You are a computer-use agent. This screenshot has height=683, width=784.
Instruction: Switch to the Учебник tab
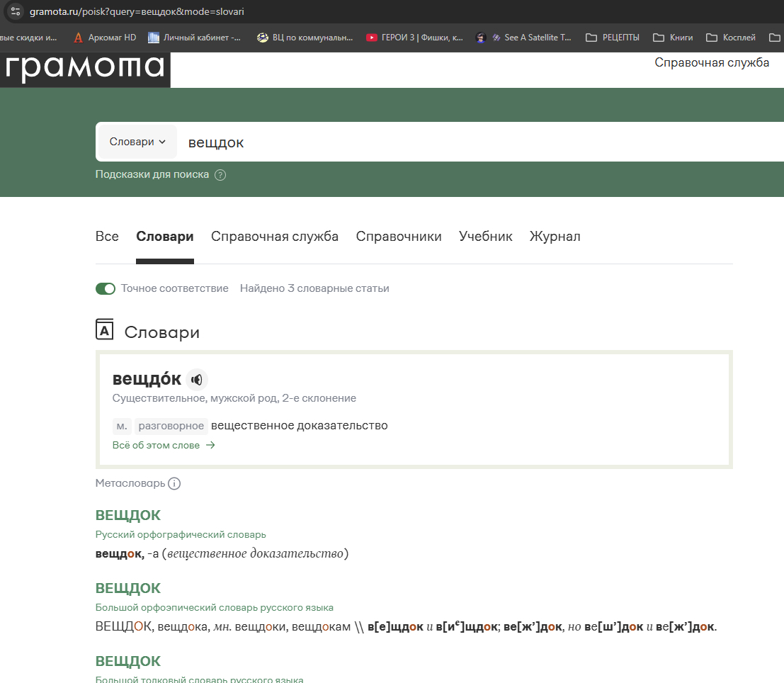pyautogui.click(x=486, y=236)
